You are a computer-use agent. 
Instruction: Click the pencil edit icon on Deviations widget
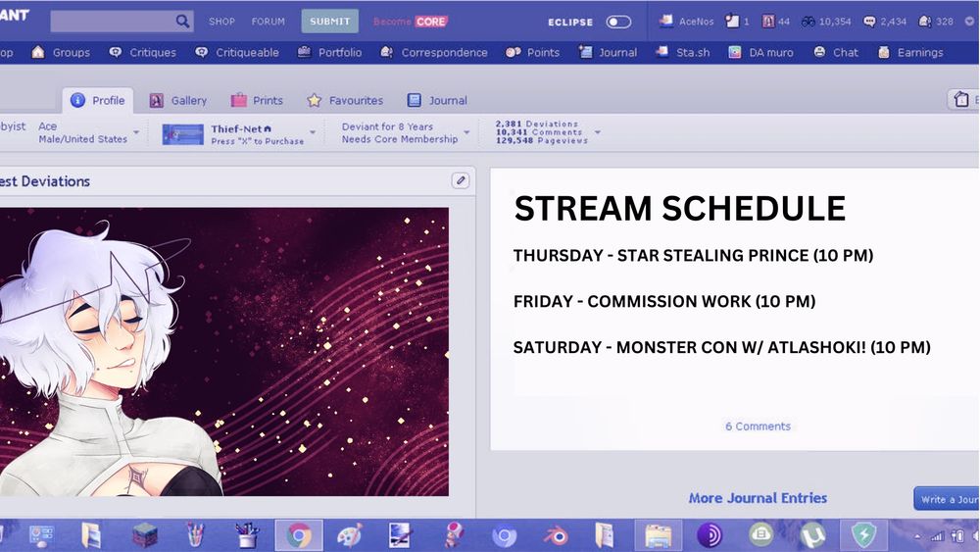pos(461,180)
